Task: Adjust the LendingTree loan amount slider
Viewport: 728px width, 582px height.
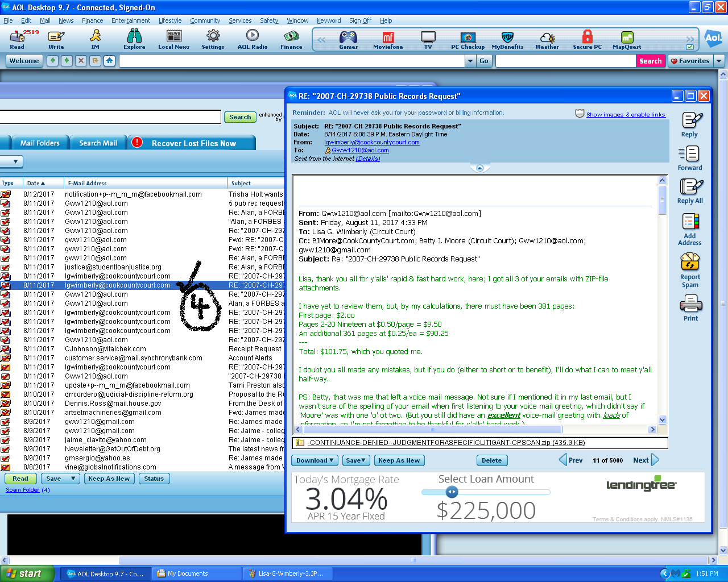Action: pos(452,492)
